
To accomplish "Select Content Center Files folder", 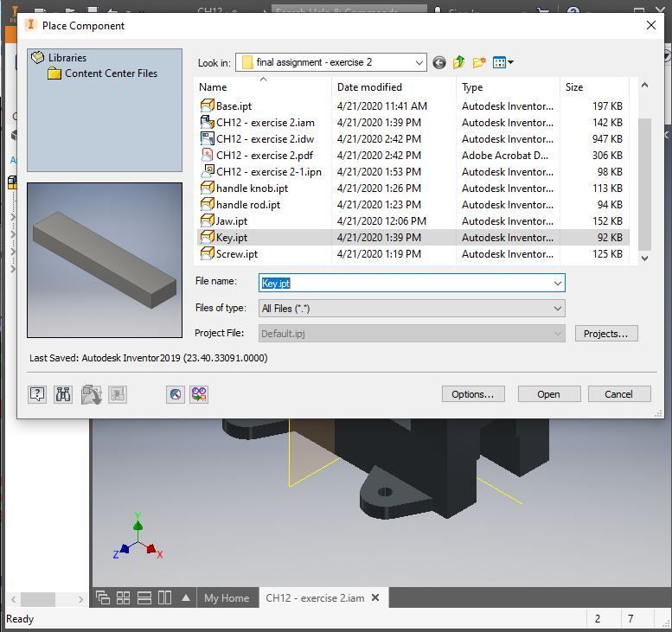I will point(111,73).
